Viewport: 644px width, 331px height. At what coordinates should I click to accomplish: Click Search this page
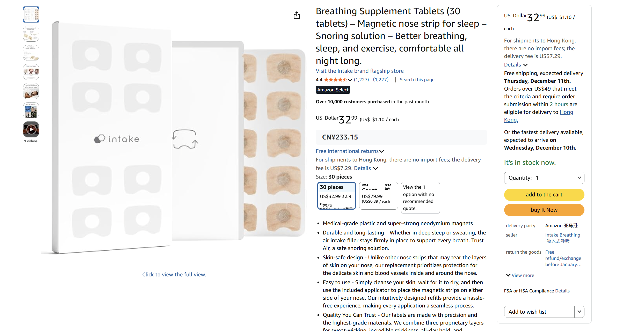tap(417, 79)
